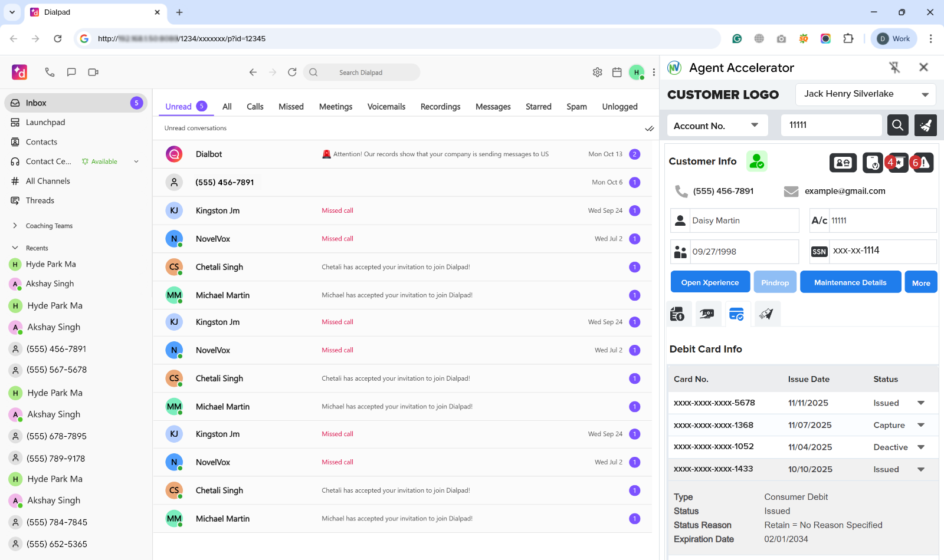Open the new message chat icon

click(x=71, y=72)
